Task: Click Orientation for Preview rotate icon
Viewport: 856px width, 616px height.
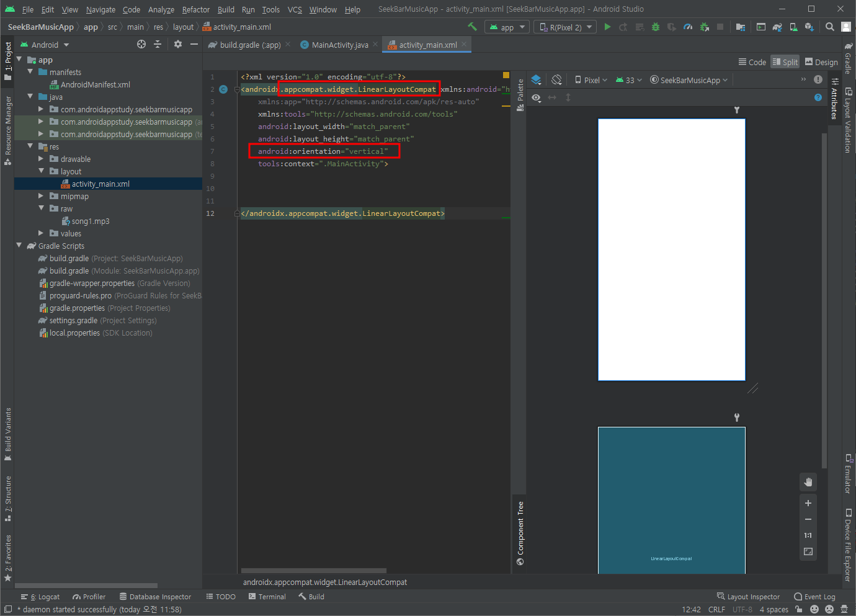Action: click(x=556, y=80)
